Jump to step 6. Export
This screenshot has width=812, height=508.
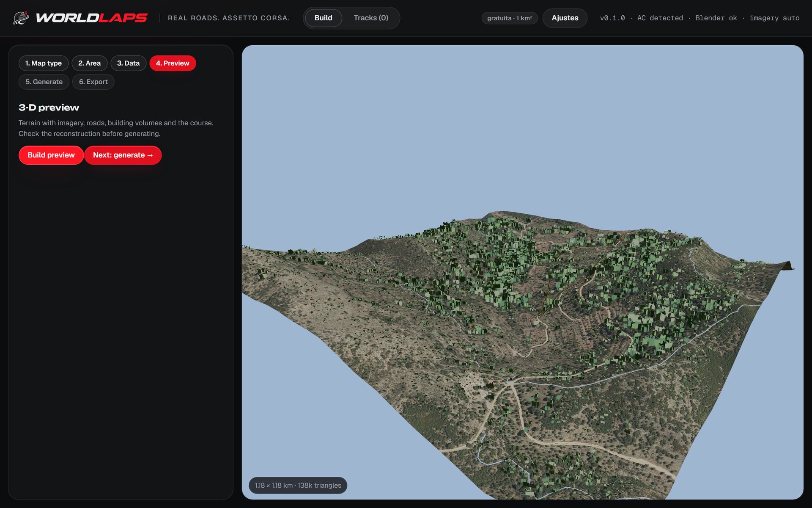93,82
